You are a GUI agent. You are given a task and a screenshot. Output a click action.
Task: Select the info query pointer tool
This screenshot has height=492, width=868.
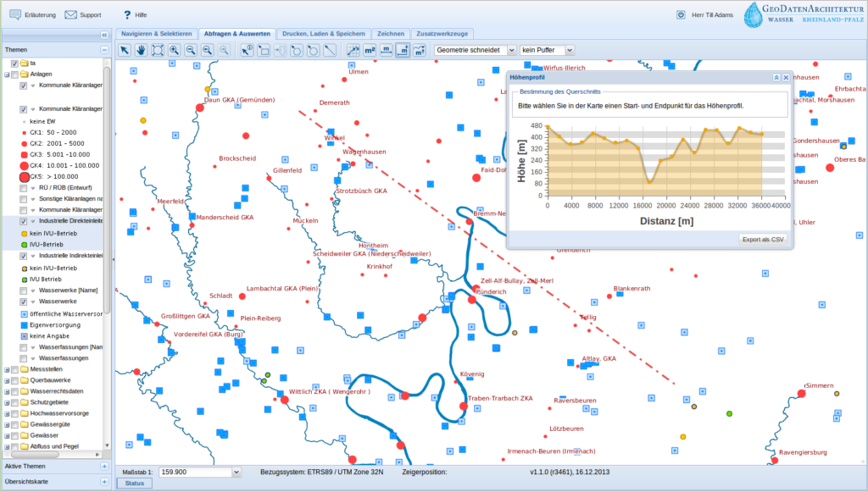click(247, 50)
